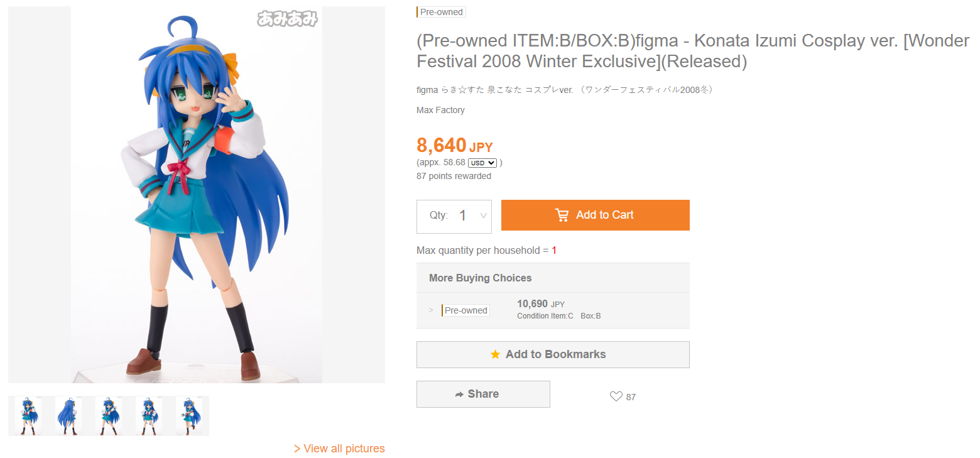Click the small arrow before Pre-owned buying choice
The image size is (980, 458).
[431, 310]
